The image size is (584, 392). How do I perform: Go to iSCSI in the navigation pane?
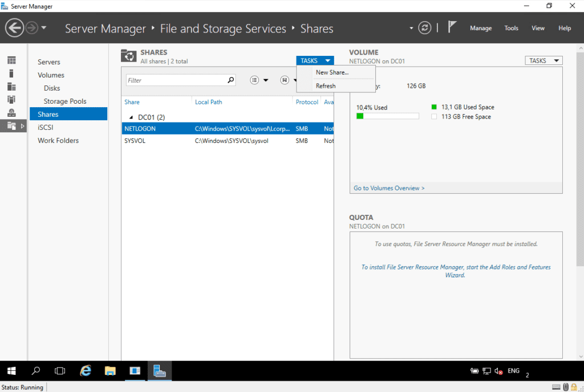click(46, 127)
